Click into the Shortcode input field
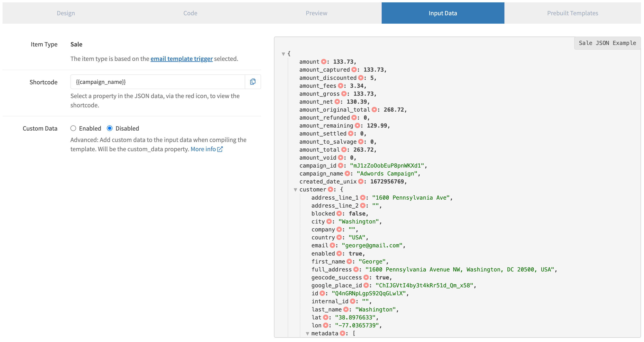The image size is (644, 342). click(x=157, y=82)
